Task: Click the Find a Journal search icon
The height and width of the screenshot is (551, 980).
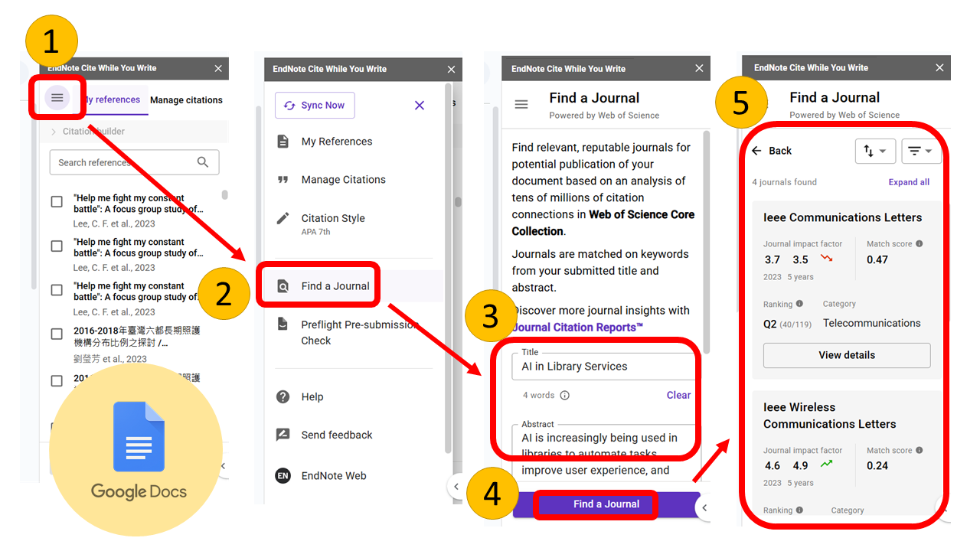Action: [283, 287]
